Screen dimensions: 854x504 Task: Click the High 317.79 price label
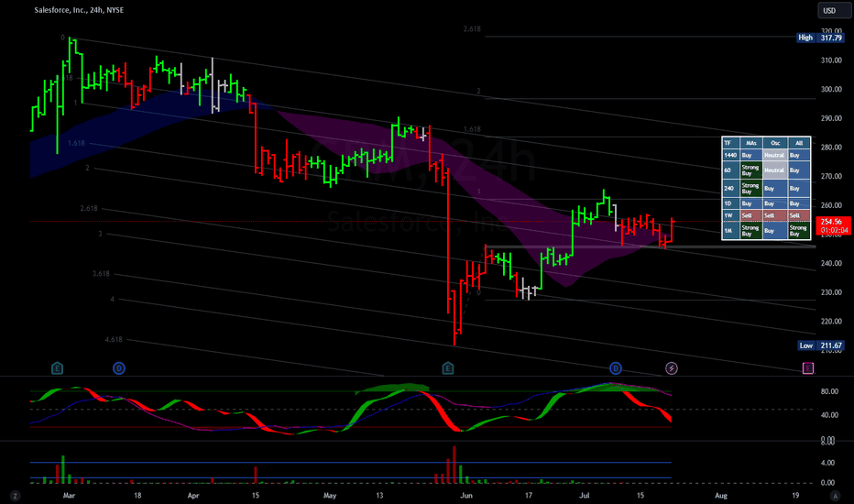820,38
